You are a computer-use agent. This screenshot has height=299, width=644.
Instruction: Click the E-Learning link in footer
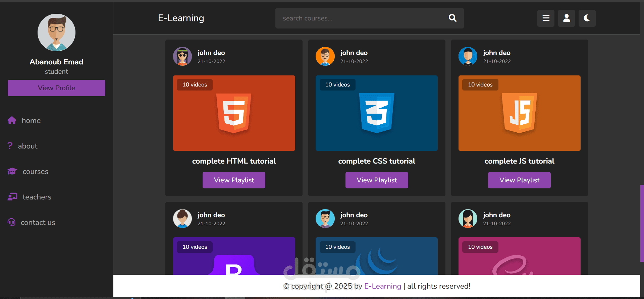(x=383, y=286)
